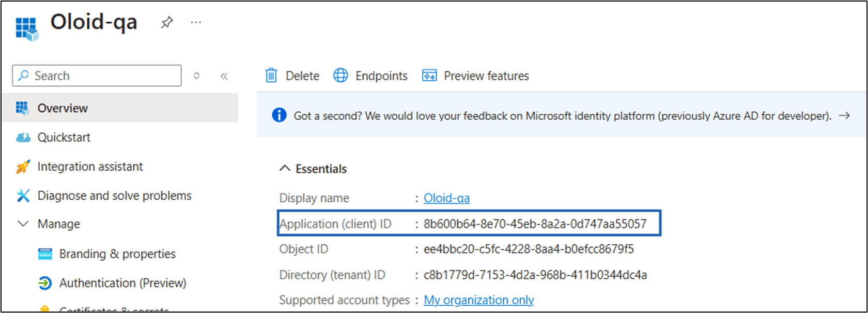This screenshot has height=313, width=868.
Task: Click the Supported account types label
Action: click(x=344, y=300)
